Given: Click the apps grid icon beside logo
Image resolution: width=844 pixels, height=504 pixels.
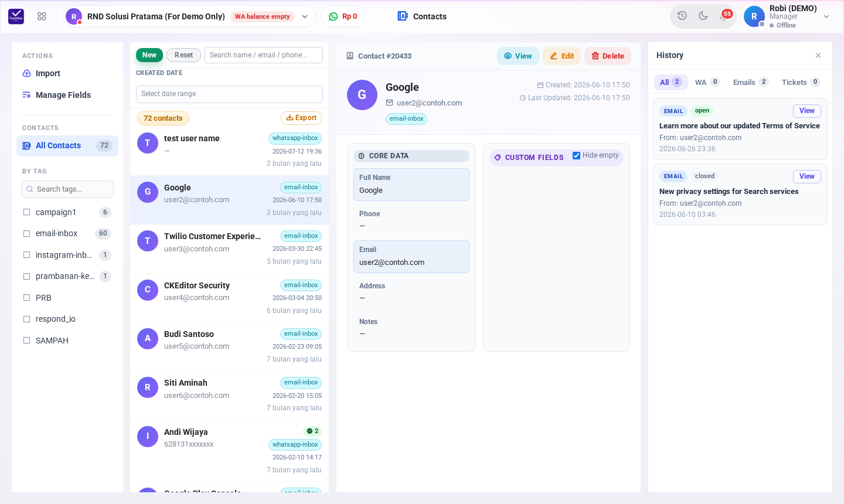Looking at the screenshot, I should coord(42,16).
